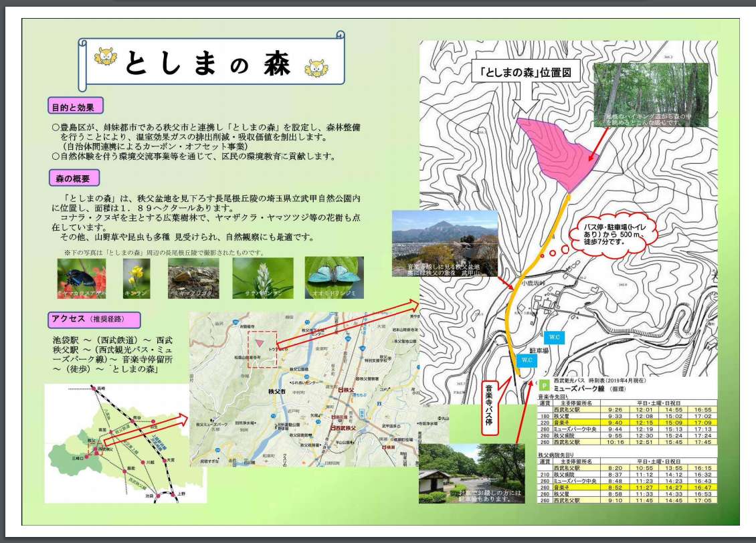The image size is (756, 543).
Task: Click the access route text starting 池袋駅
Action: [112, 354]
